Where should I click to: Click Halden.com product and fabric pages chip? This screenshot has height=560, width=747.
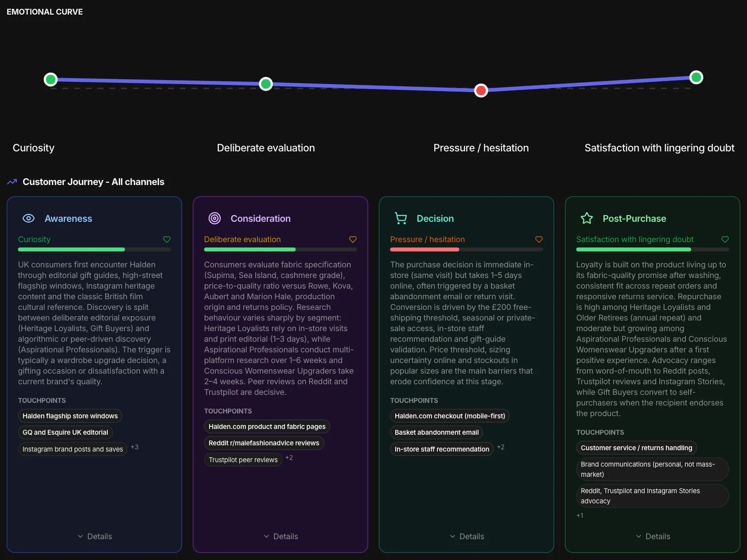[x=267, y=427]
